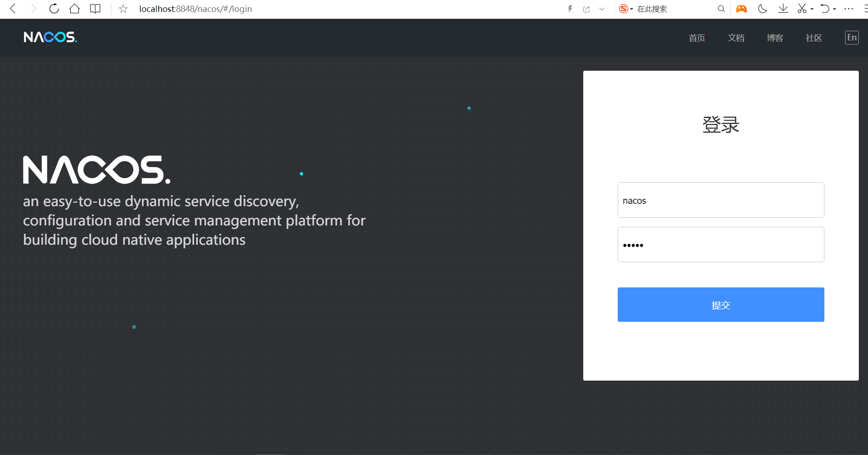Visit the 社区 community link
Screen dimensions: 868x455
pyautogui.click(x=814, y=38)
